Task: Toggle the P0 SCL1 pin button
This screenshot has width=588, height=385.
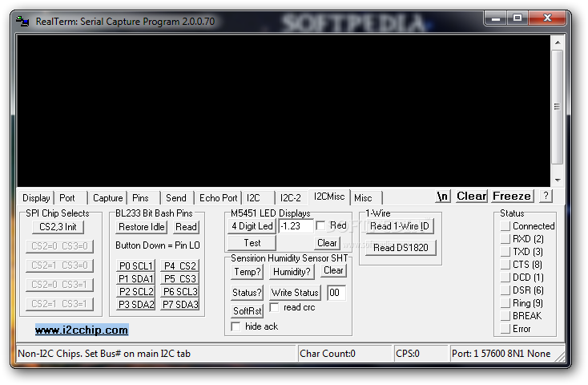Action: pyautogui.click(x=136, y=266)
